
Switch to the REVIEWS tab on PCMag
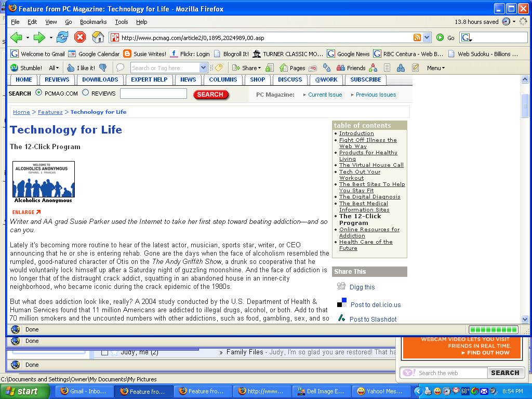[57, 79]
